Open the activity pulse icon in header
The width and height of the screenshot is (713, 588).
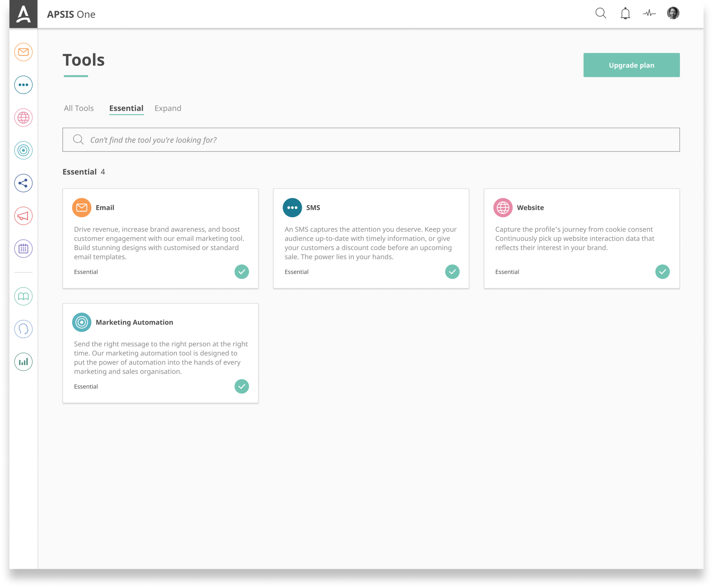pyautogui.click(x=649, y=13)
